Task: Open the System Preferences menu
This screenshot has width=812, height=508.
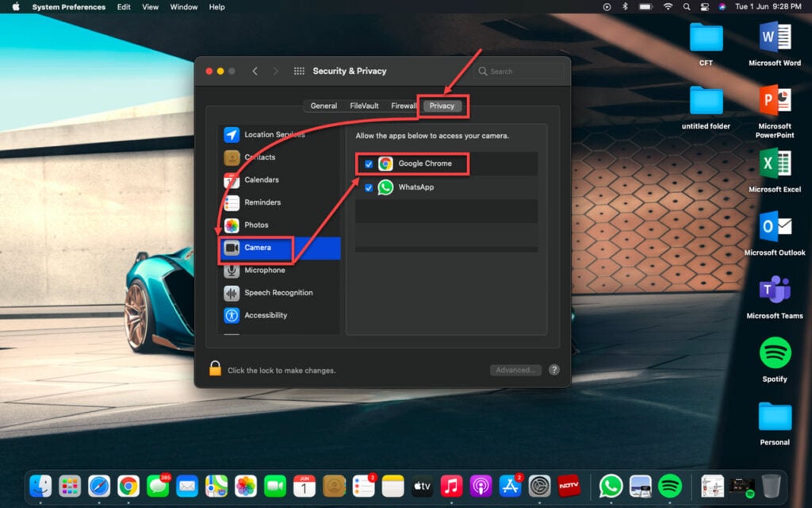Action: click(68, 6)
